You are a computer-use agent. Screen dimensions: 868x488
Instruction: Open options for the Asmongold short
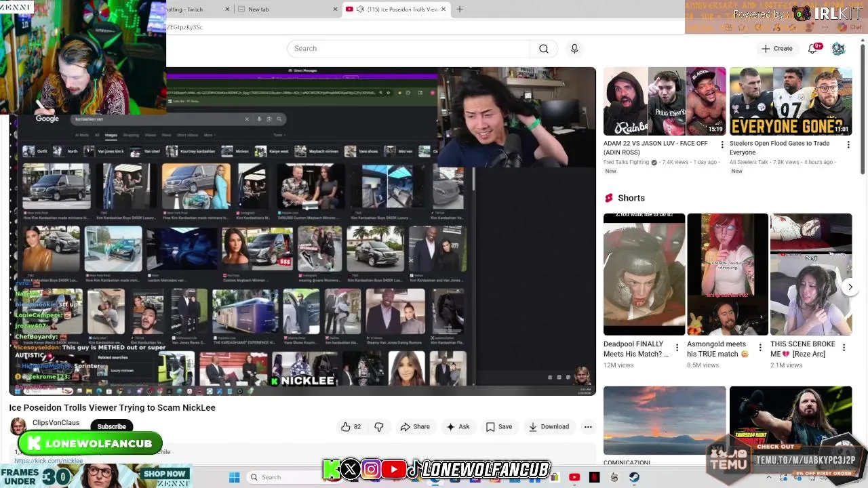(760, 348)
